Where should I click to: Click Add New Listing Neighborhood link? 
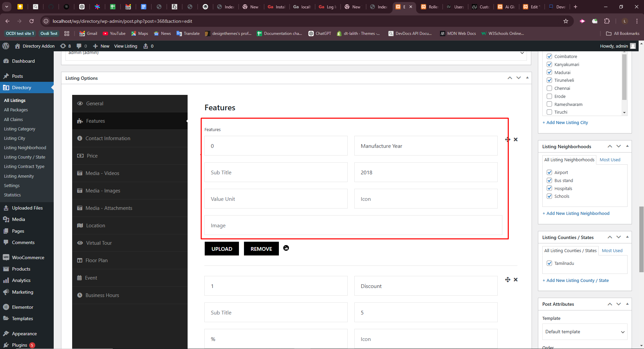click(576, 213)
